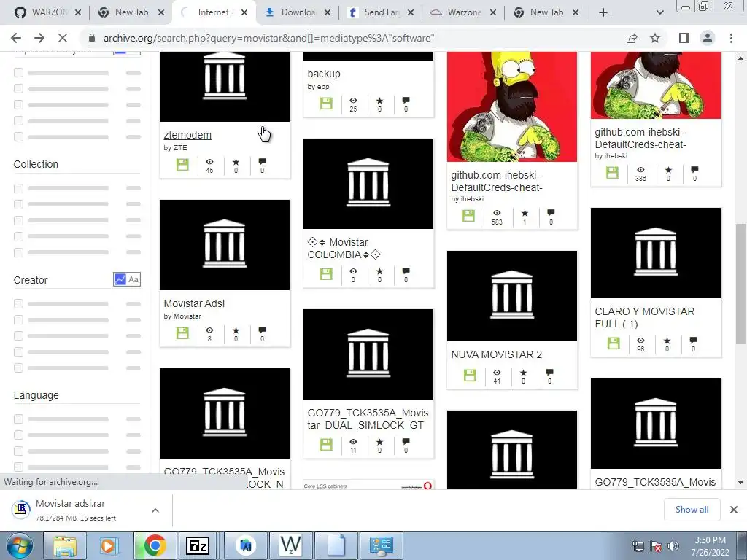Toggle the Creator chart view icon

(120, 279)
